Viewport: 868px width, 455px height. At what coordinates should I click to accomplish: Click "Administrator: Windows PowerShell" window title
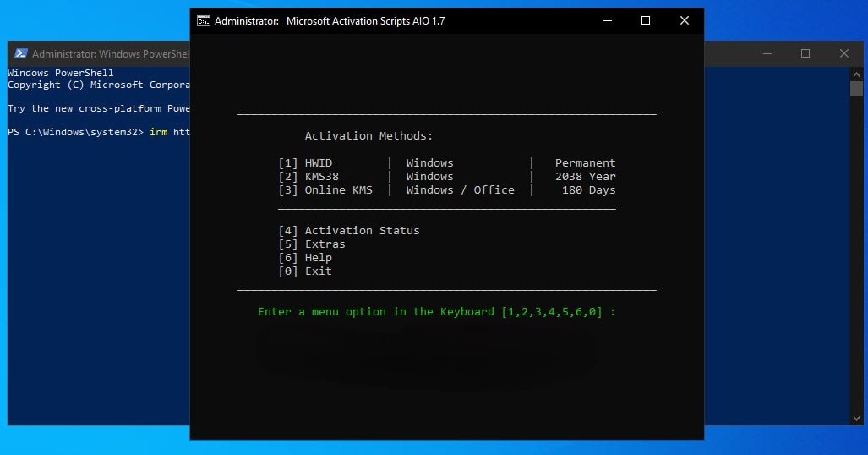tap(111, 54)
